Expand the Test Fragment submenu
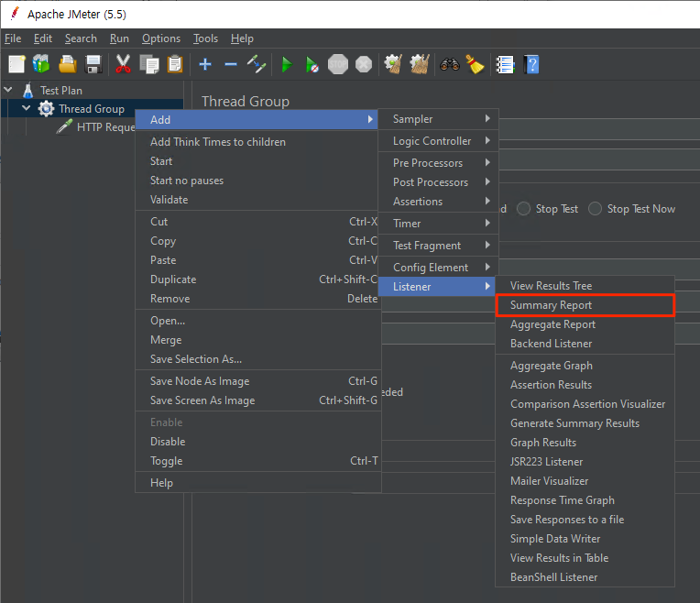Image resolution: width=700 pixels, height=603 pixels. pyautogui.click(x=438, y=246)
